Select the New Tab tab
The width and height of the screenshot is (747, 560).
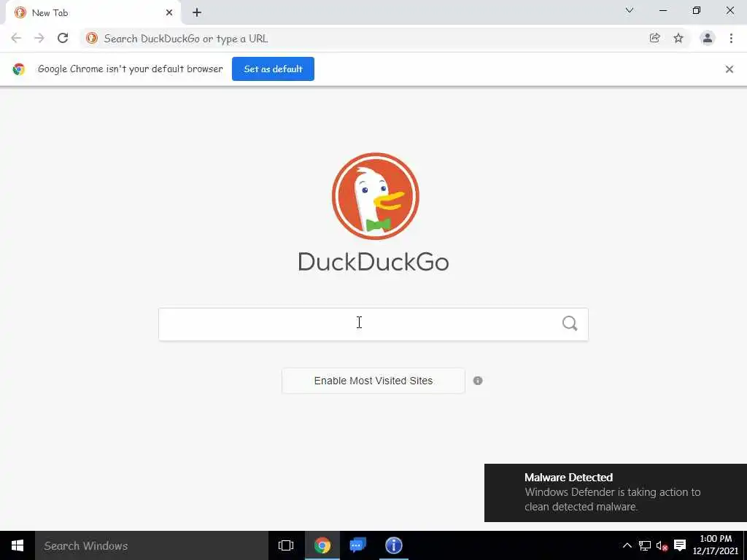(93, 13)
